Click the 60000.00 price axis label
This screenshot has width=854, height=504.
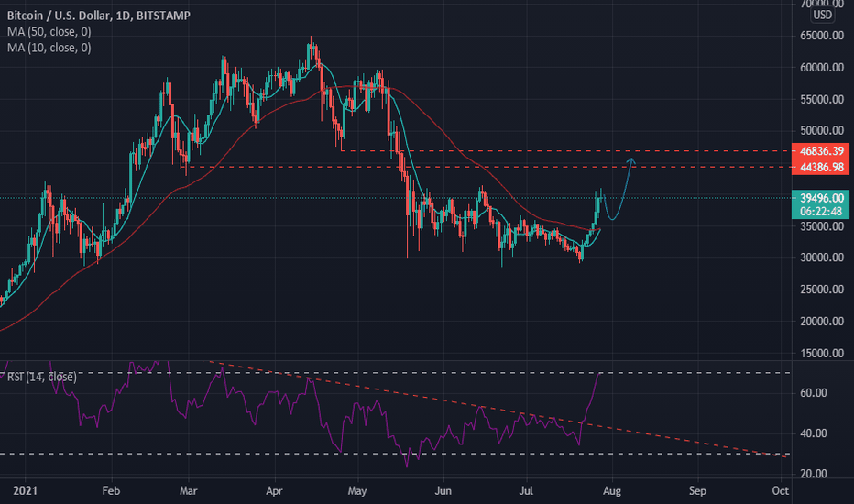[x=822, y=68]
